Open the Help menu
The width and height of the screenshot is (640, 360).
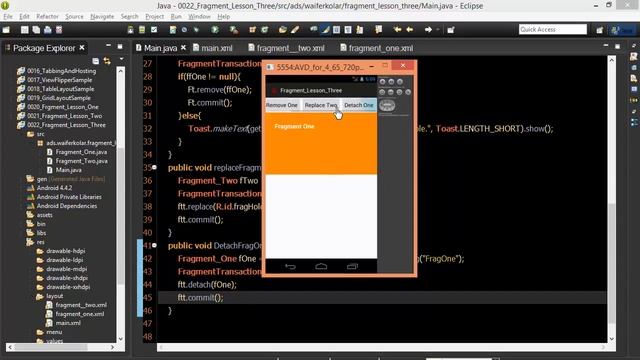223,16
